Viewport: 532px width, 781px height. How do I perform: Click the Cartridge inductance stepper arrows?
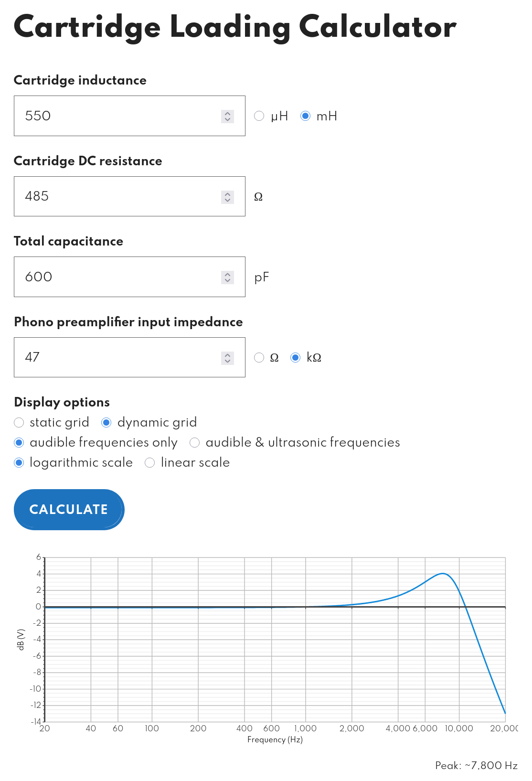coord(227,116)
